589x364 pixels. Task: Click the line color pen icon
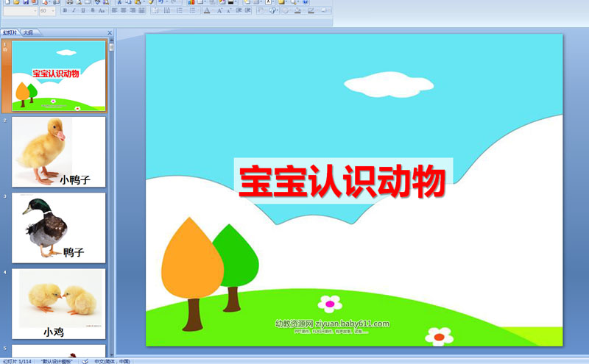(x=310, y=10)
